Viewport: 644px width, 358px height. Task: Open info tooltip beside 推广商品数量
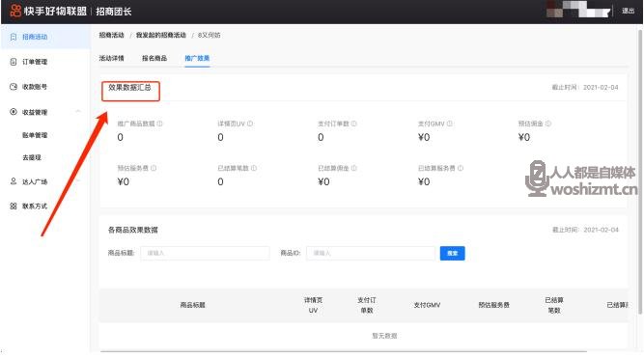pos(159,124)
